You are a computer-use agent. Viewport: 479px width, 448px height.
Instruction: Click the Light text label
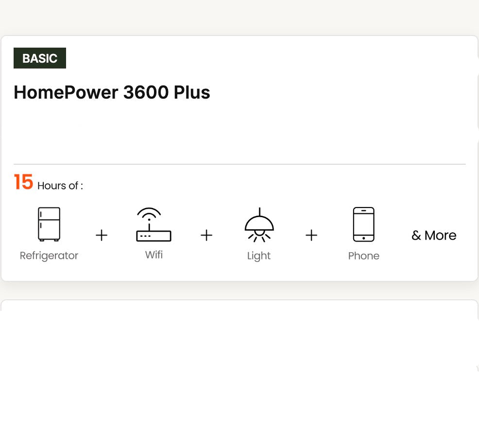(259, 256)
